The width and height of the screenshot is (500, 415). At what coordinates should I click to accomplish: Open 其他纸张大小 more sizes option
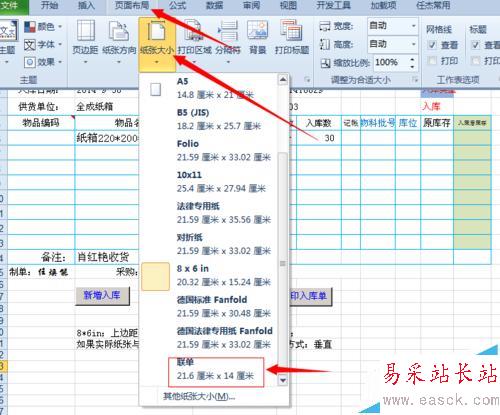(x=199, y=396)
